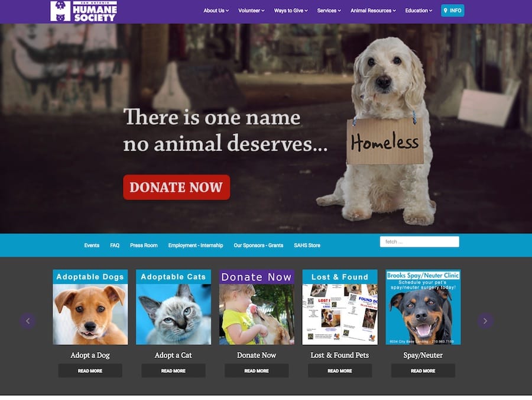Expand the Volunteer dropdown
Viewport: 532px width, 400px height.
[251, 11]
